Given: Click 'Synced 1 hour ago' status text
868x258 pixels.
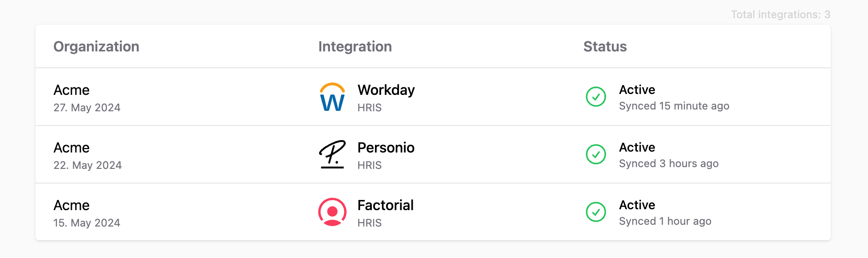Looking at the screenshot, I should [665, 221].
